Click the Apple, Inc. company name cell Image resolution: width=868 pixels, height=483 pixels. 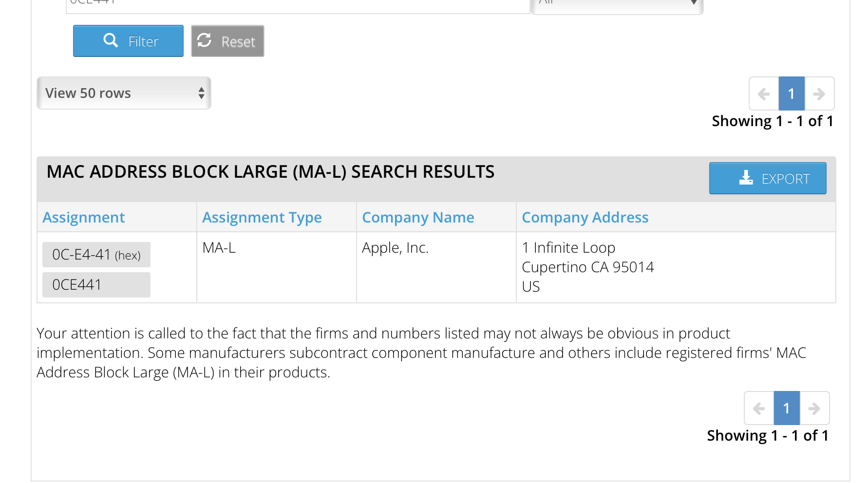pos(395,248)
